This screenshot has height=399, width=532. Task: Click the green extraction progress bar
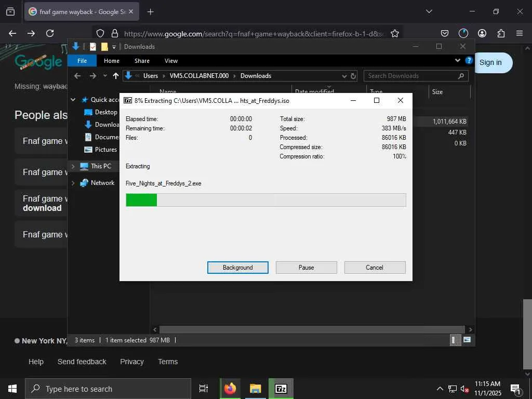coord(265,200)
